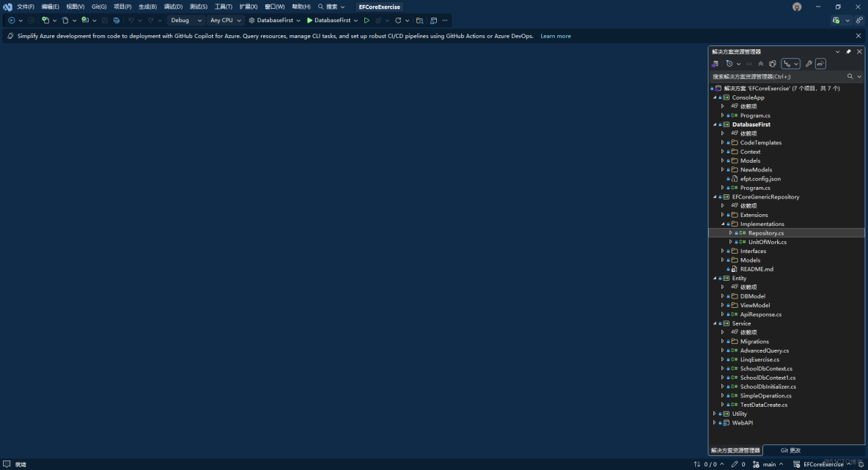Switch to the Git 更改 tab
This screenshot has width=868, height=470.
click(x=789, y=450)
